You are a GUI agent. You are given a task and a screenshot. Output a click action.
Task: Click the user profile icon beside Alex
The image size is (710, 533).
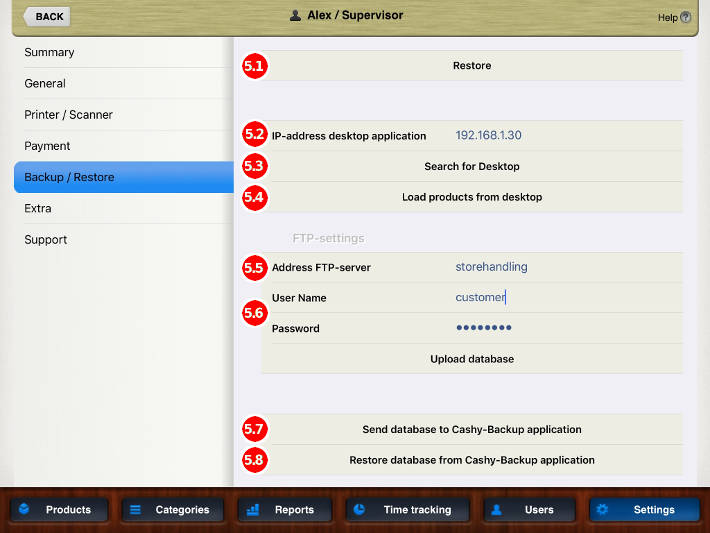point(294,16)
